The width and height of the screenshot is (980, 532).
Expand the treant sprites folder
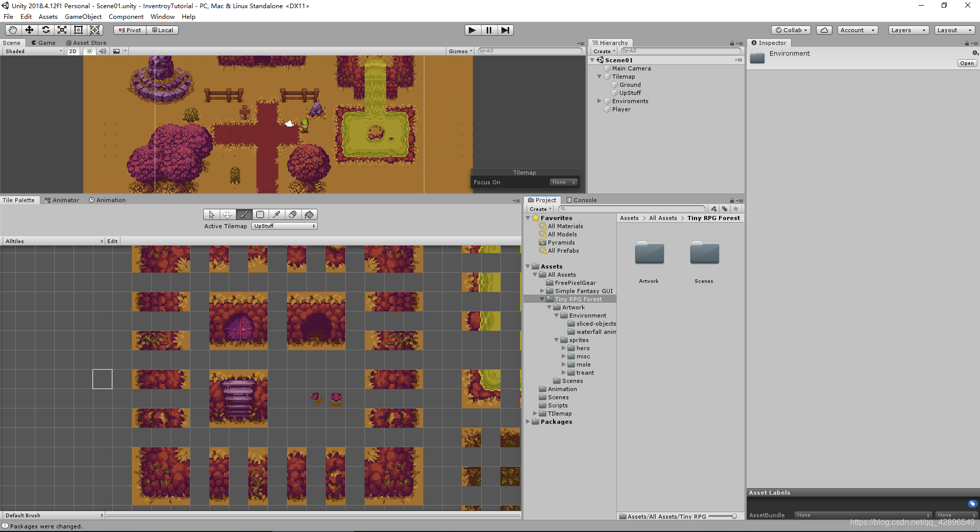pos(564,373)
